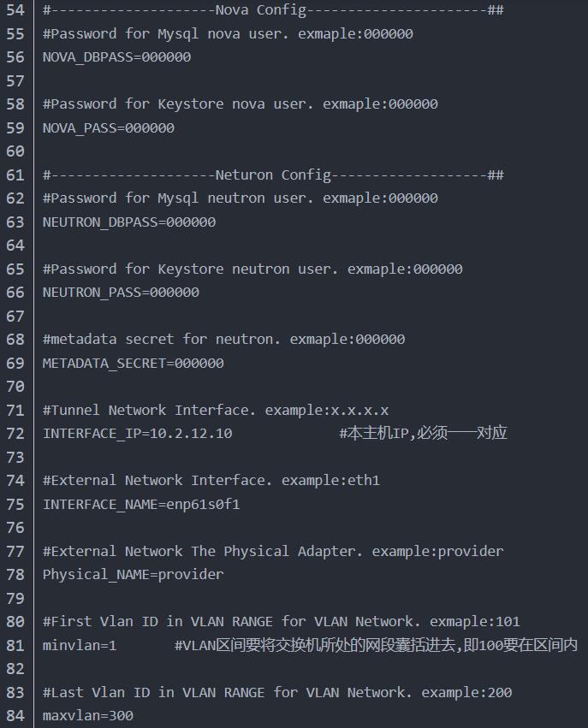Click line number 72 in the gutter
Viewport: 588px width, 728px height.
(15, 434)
